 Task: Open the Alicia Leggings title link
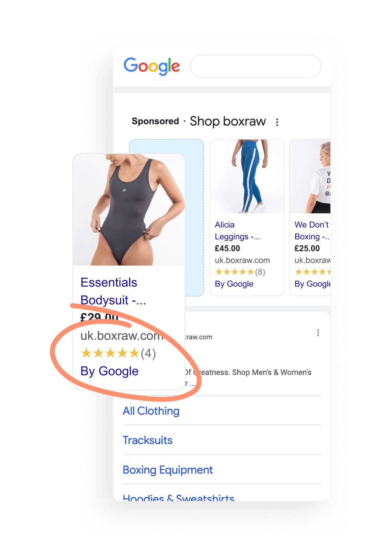click(x=237, y=230)
